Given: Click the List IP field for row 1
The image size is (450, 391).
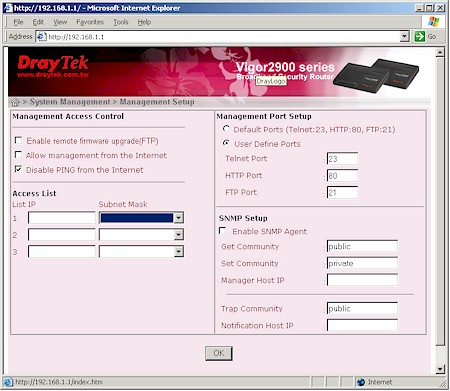Looking at the screenshot, I should [62, 218].
